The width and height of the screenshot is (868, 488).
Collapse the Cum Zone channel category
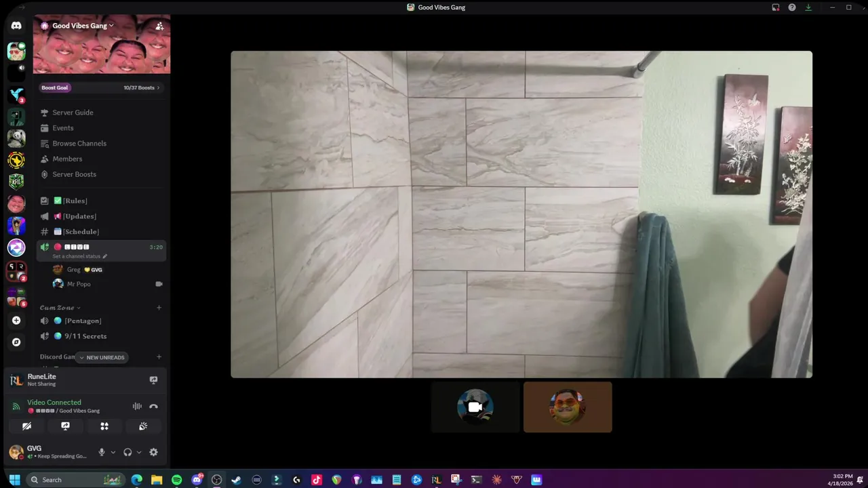point(60,308)
